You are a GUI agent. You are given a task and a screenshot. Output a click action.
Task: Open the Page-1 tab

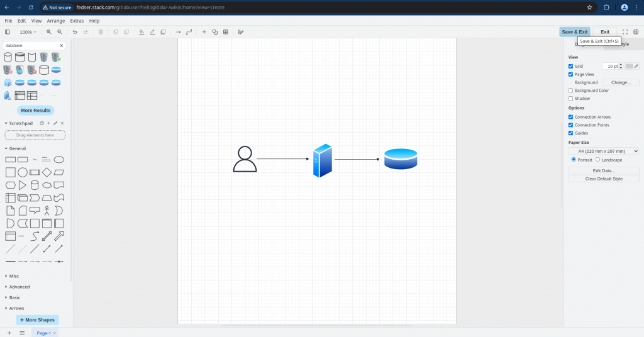point(45,333)
